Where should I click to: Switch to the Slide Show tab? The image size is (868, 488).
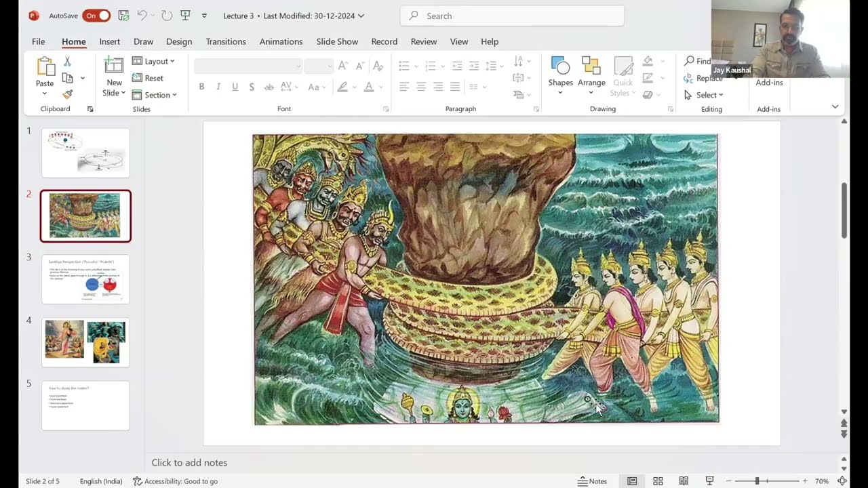(x=337, y=41)
